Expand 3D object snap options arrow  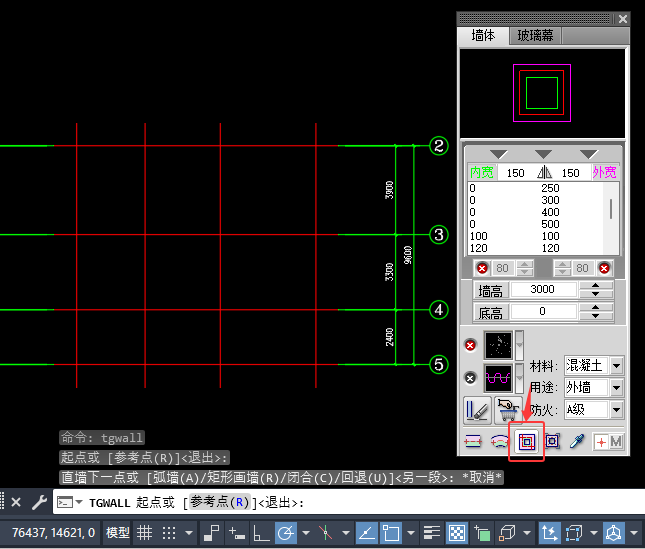point(527,533)
